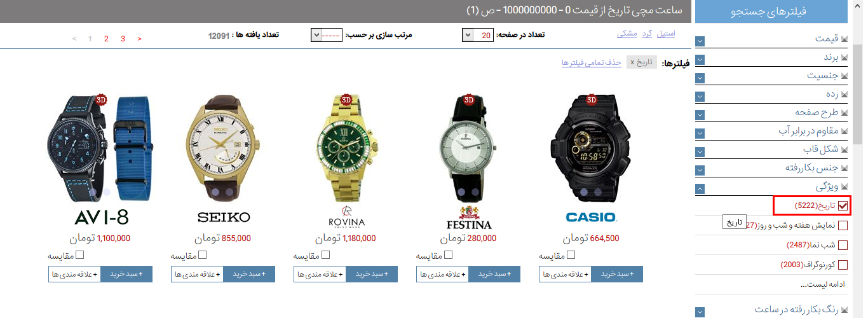Go to page 3 of results
868x318 pixels.
tap(123, 39)
